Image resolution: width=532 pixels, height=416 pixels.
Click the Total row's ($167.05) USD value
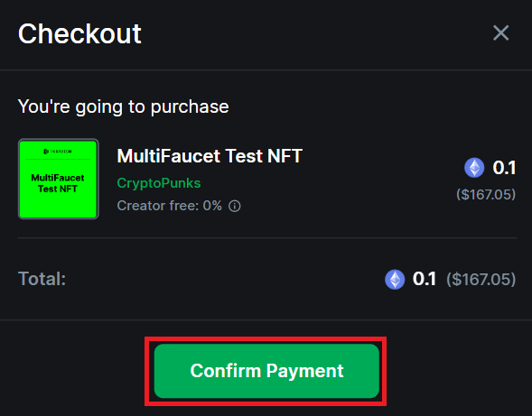(481, 280)
